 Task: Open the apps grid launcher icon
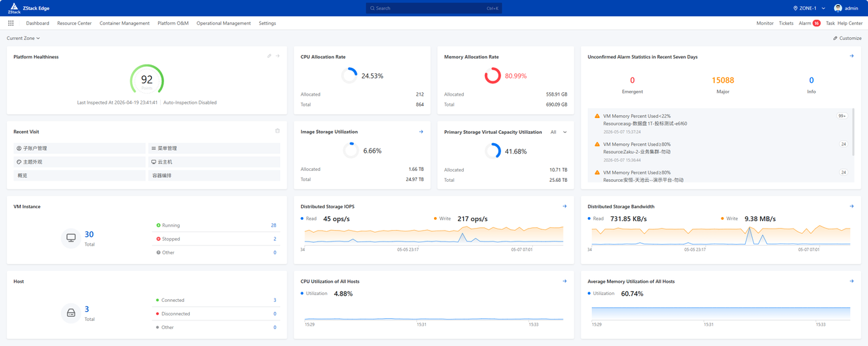click(x=11, y=23)
